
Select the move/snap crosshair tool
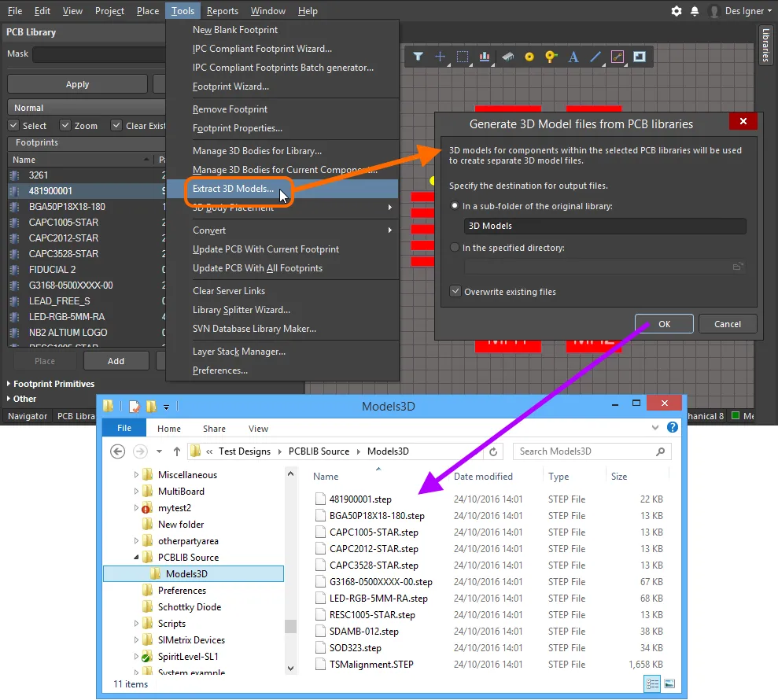(440, 57)
